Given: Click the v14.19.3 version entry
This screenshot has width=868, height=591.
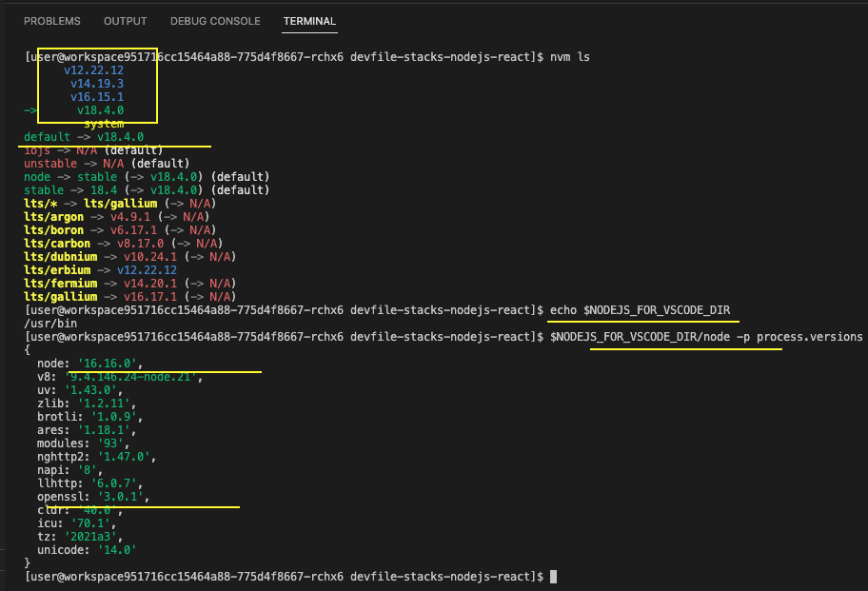Looking at the screenshot, I should (96, 84).
